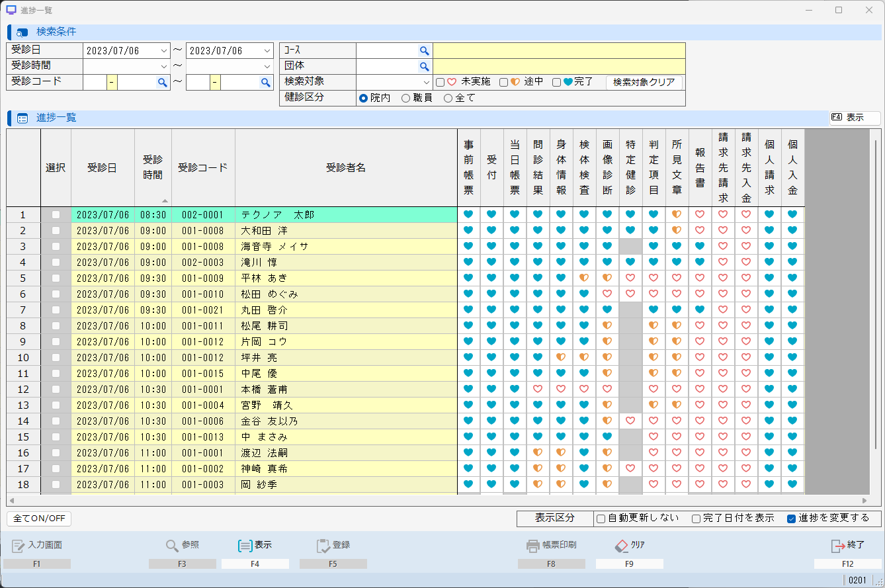Viewport: 885px width, 588px height.
Task: Click the 参照 magnifier icon
Action: coord(172,546)
